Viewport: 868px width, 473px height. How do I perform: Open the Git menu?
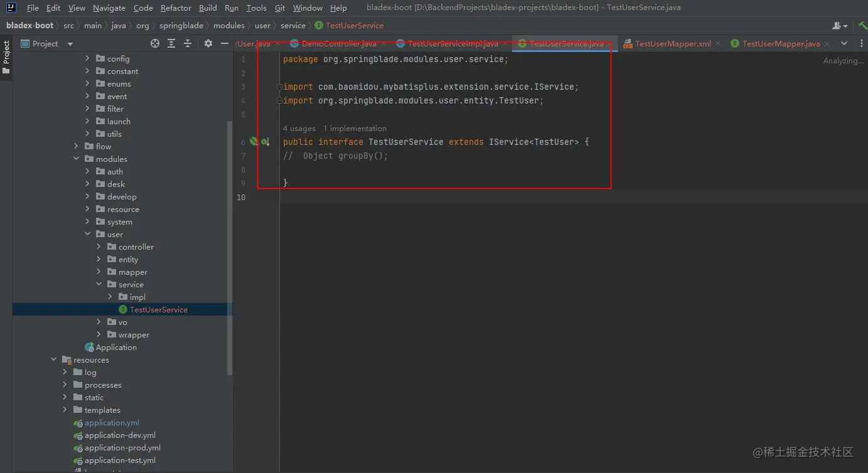tap(280, 8)
